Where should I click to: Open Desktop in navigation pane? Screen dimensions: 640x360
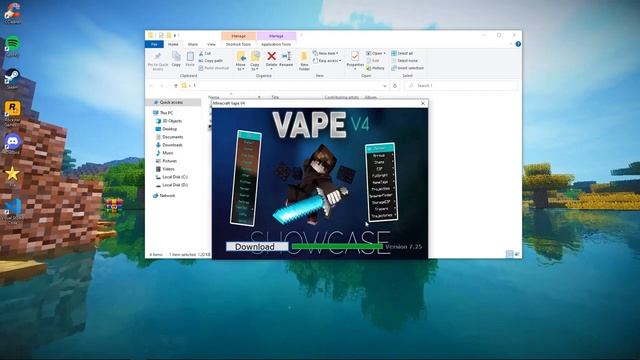[x=169, y=129]
